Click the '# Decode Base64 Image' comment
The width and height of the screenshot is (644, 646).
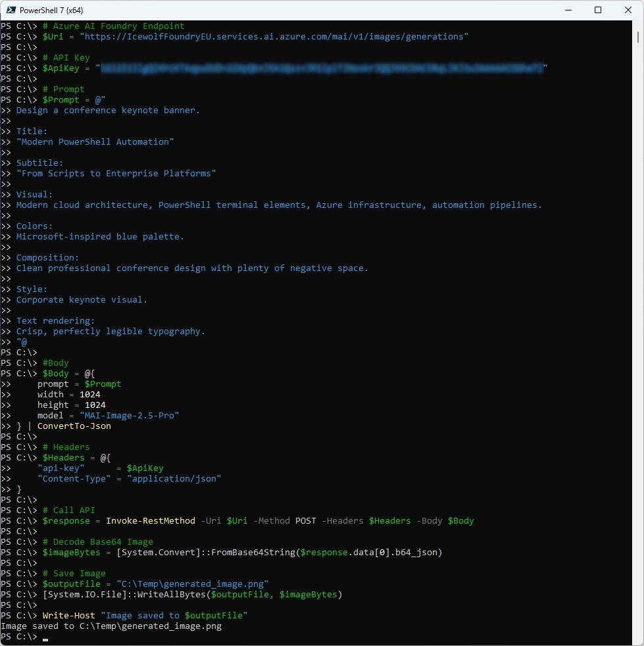coord(97,542)
